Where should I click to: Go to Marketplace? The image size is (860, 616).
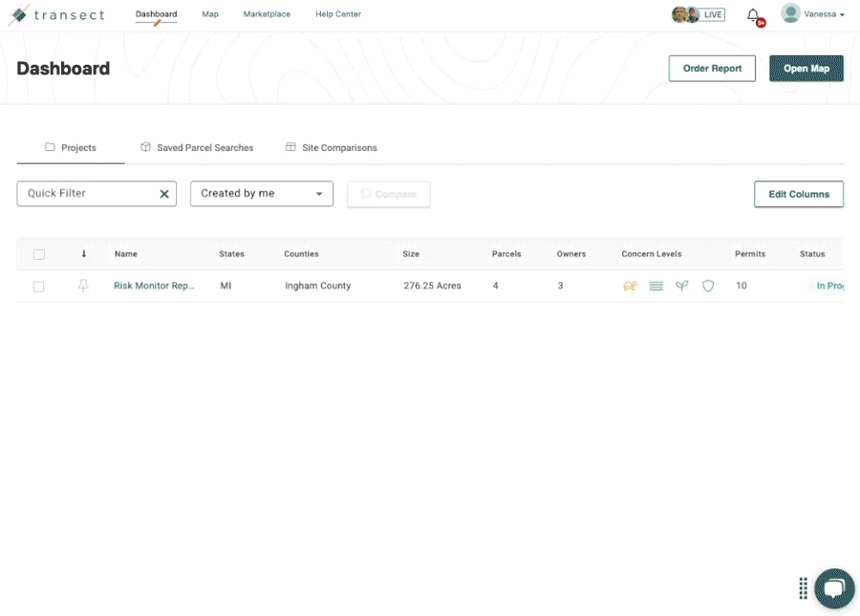pos(268,14)
